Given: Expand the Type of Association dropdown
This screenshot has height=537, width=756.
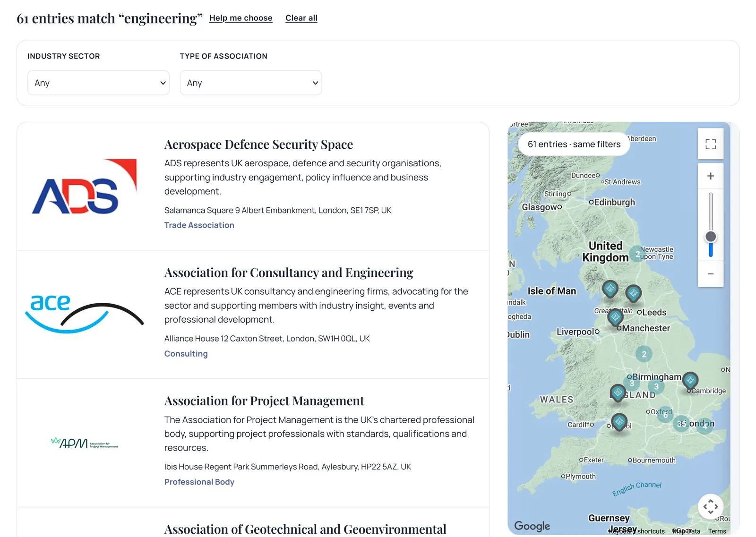Looking at the screenshot, I should tap(251, 83).
